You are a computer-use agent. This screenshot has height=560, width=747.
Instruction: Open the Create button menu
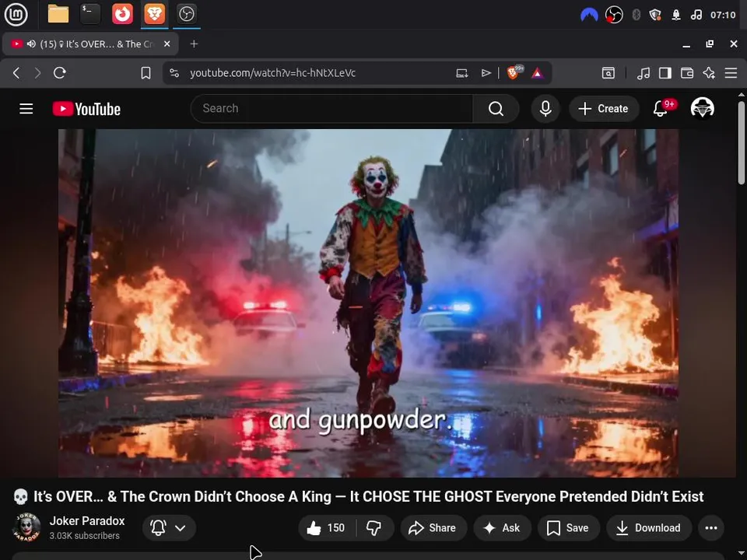coord(604,109)
